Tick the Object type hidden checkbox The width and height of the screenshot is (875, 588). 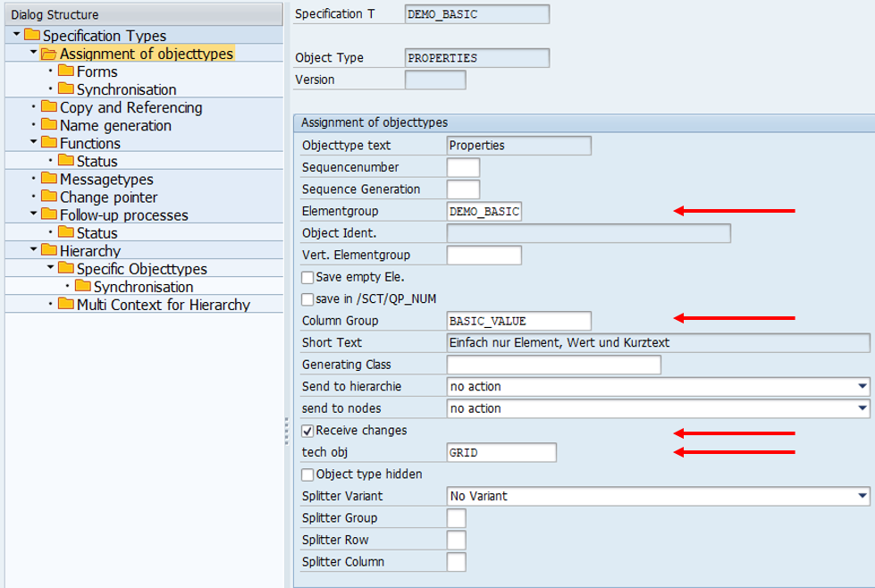[308, 475]
